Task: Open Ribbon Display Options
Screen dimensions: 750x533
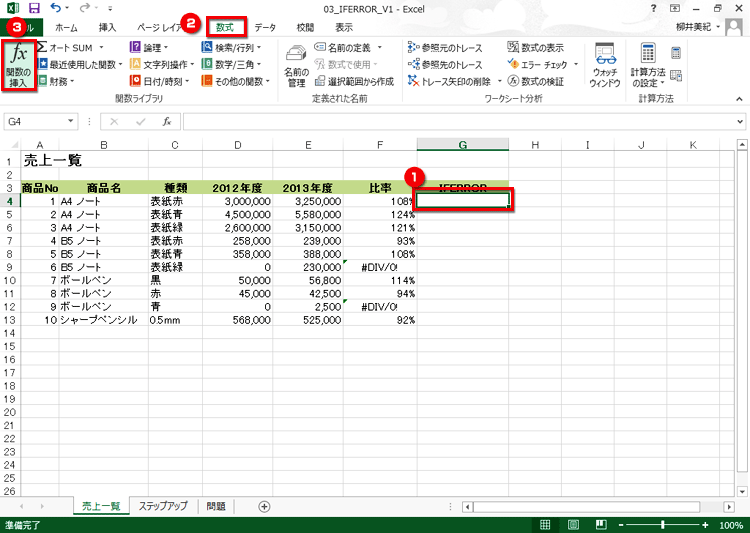Action: click(x=675, y=8)
